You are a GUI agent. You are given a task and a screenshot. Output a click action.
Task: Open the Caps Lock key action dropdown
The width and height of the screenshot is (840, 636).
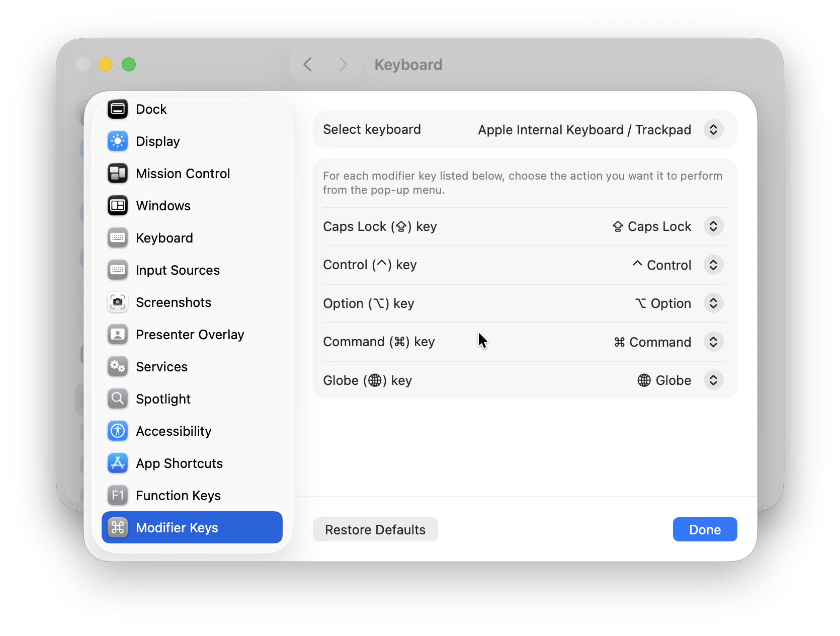tap(713, 226)
